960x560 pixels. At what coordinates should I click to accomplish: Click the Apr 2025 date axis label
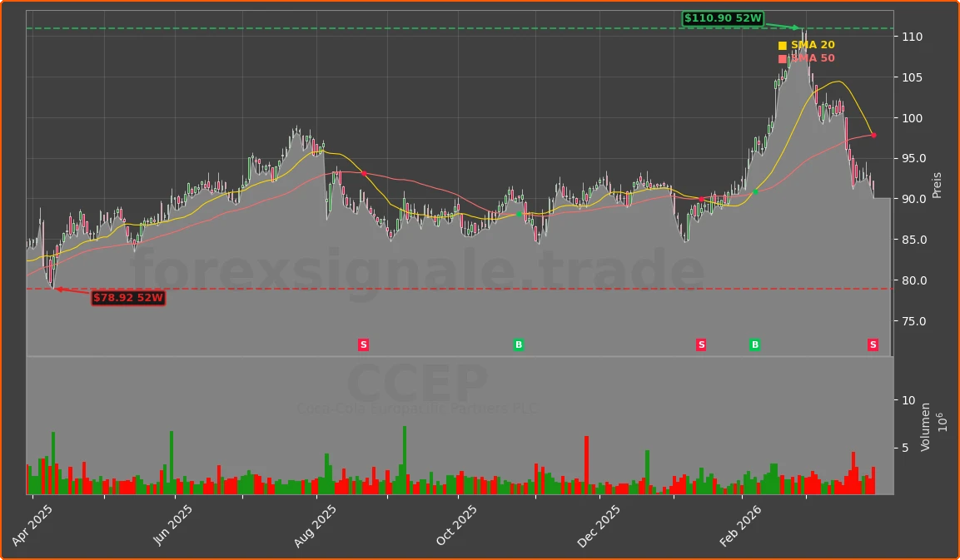(x=32, y=526)
